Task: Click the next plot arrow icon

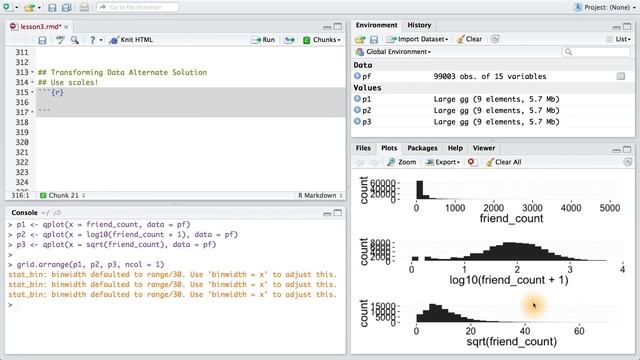Action: (x=374, y=162)
